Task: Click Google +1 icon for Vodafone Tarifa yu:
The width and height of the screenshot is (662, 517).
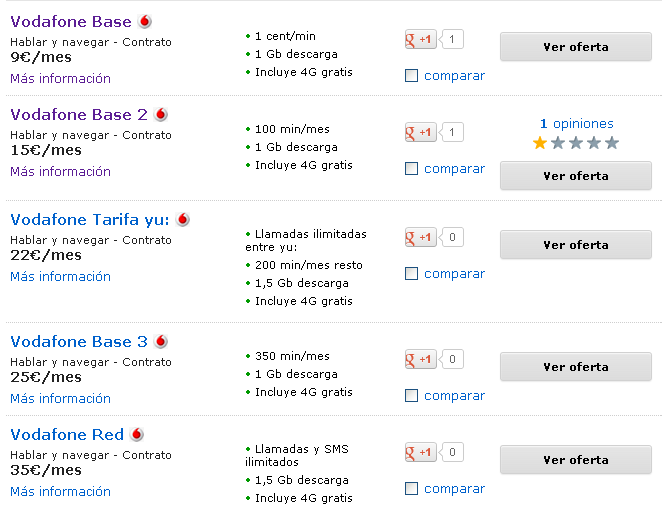Action: point(421,237)
